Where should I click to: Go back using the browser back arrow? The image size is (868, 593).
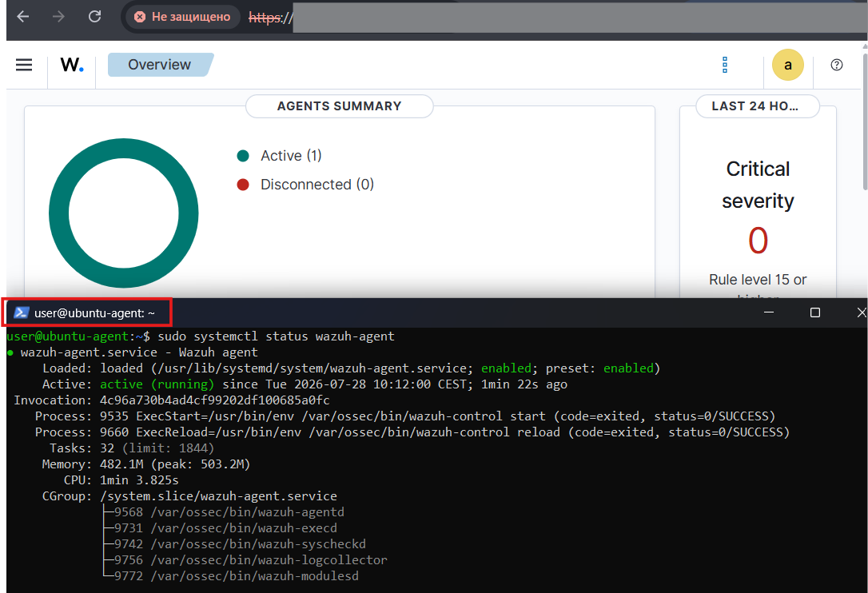[x=22, y=17]
